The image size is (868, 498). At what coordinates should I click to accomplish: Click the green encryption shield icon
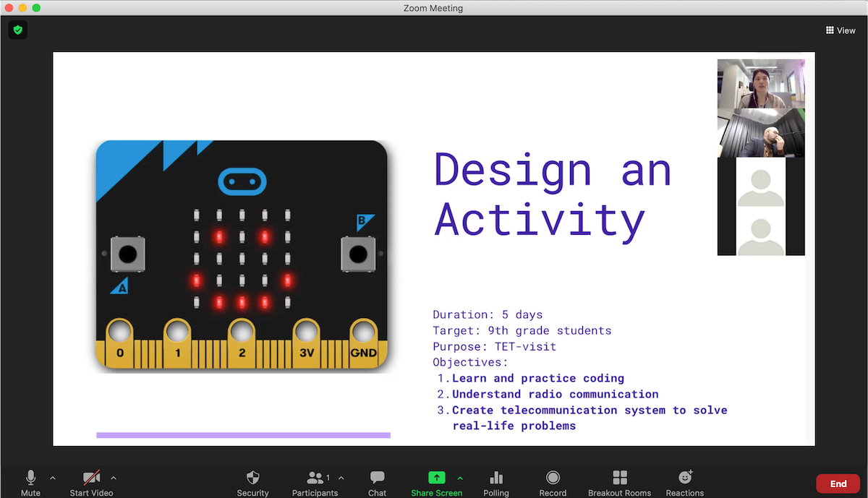[x=18, y=30]
